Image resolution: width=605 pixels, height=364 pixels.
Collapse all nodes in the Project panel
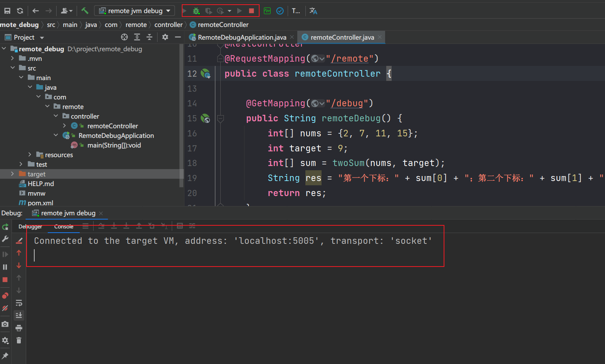pyautogui.click(x=150, y=37)
